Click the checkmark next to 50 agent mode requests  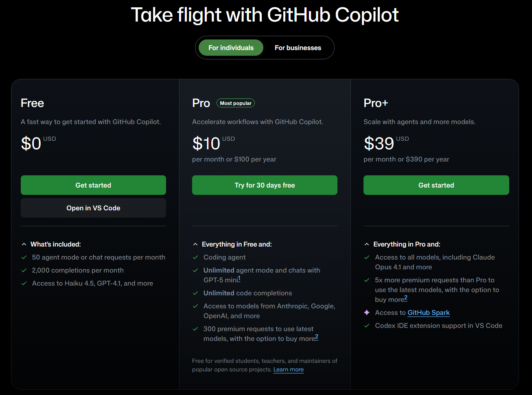pyautogui.click(x=24, y=257)
